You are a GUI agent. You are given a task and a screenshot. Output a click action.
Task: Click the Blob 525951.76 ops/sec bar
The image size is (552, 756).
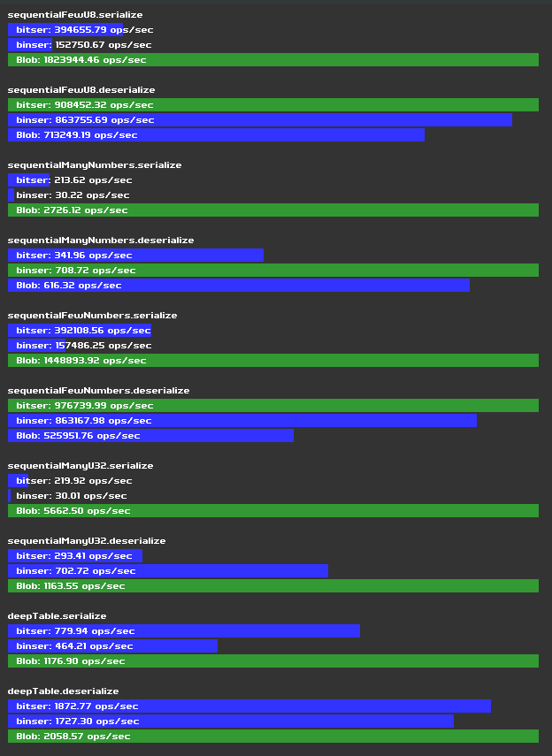(x=150, y=436)
